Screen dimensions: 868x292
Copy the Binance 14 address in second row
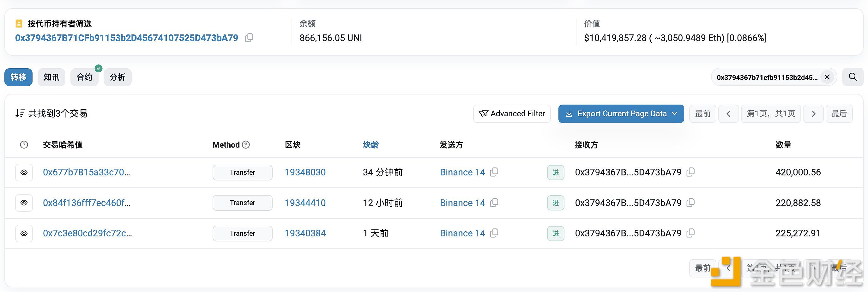494,203
